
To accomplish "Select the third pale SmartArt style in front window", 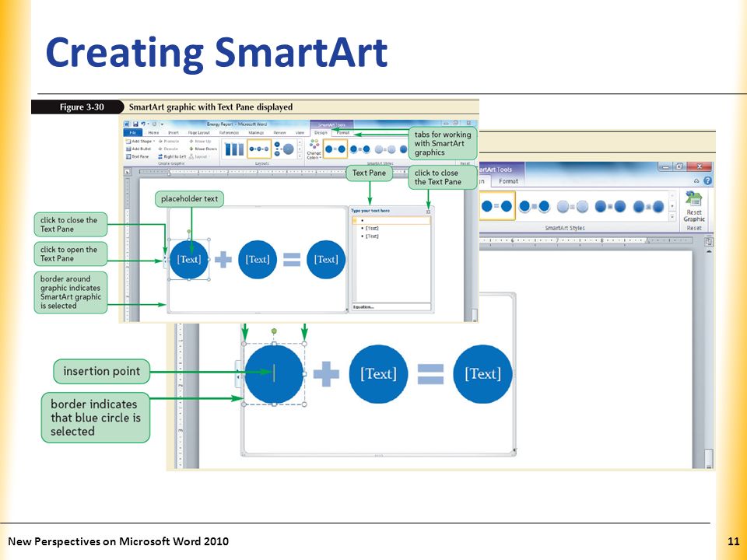I will pos(385,149).
